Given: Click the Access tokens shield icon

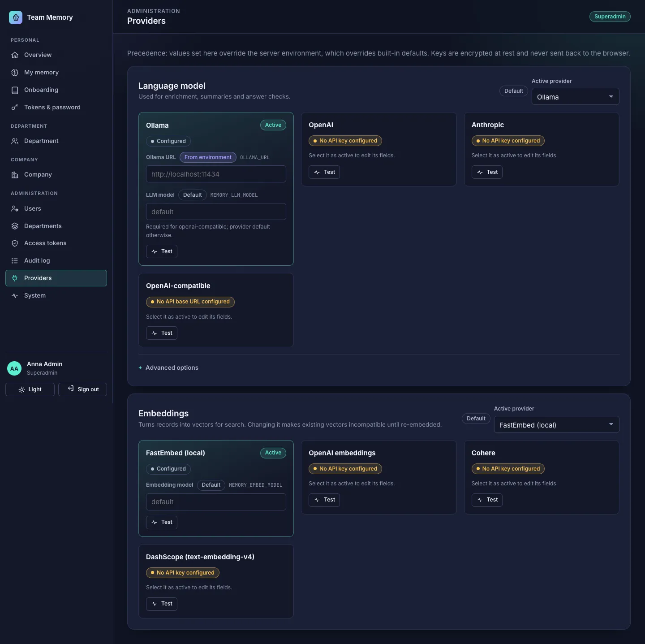Looking at the screenshot, I should (x=15, y=243).
